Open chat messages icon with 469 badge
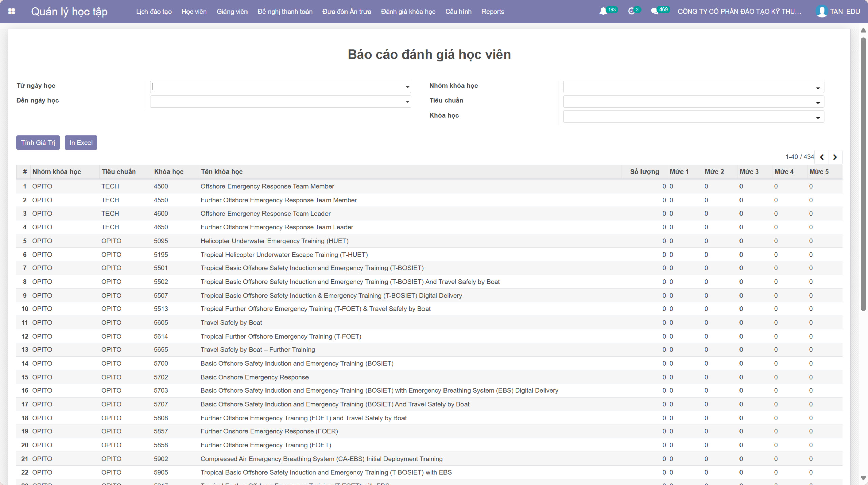 pyautogui.click(x=654, y=11)
